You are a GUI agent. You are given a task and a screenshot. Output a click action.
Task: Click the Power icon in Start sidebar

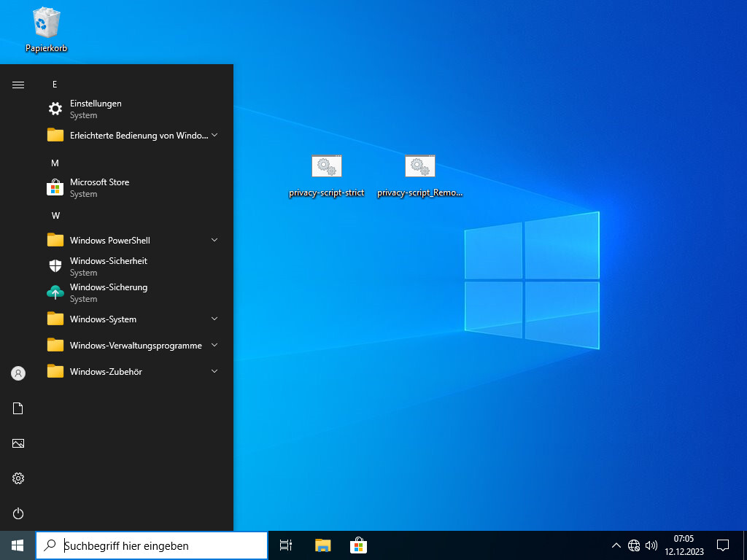(18, 513)
